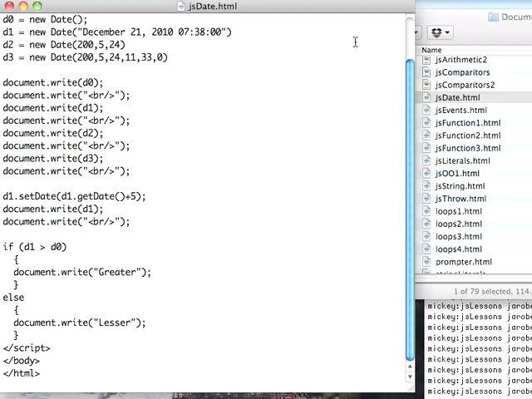Select the jsComparitors file icon
Image resolution: width=532 pixels, height=399 pixels.
click(x=426, y=72)
